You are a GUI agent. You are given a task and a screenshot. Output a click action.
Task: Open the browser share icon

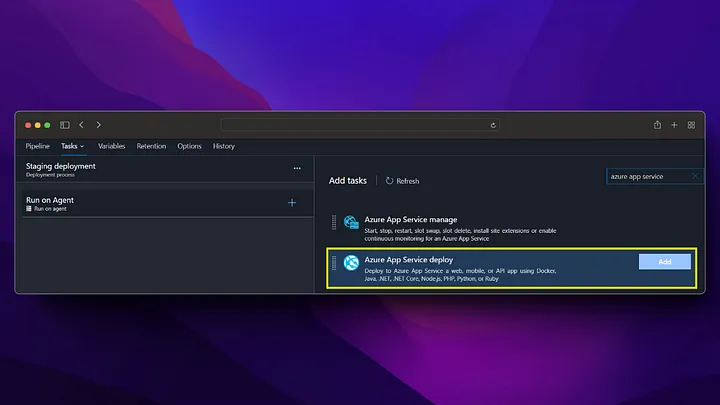click(658, 125)
